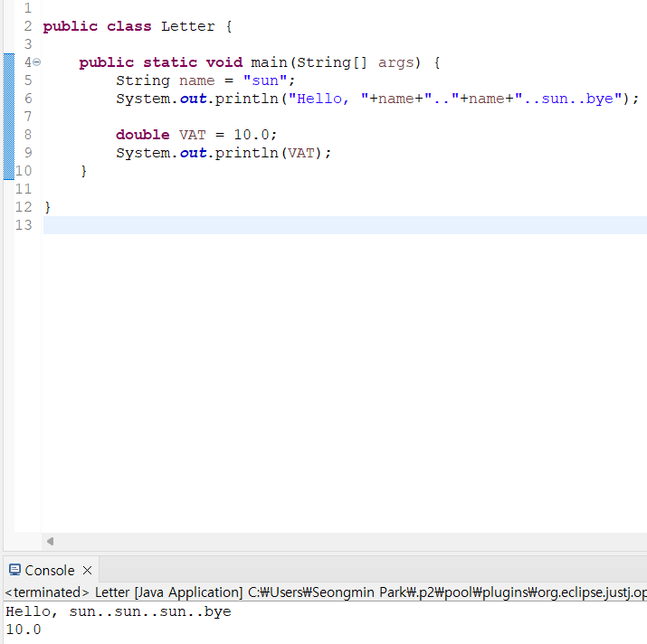Open the Console monitor icon

14,570
